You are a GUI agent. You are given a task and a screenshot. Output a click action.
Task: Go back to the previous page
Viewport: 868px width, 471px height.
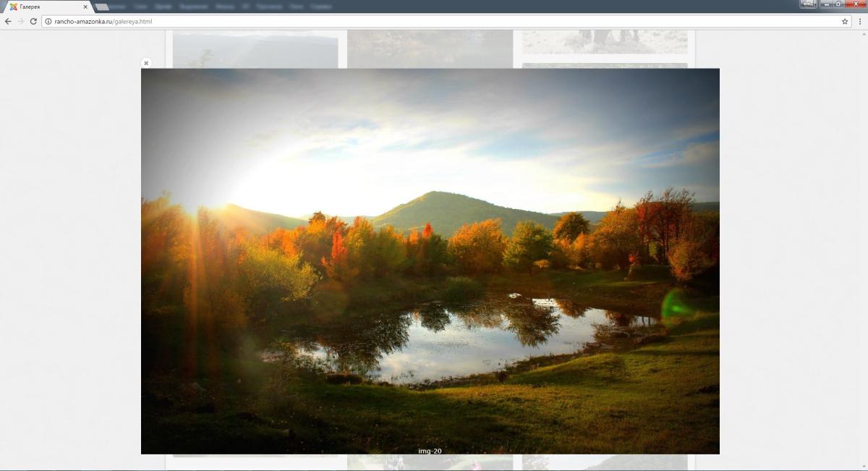8,22
